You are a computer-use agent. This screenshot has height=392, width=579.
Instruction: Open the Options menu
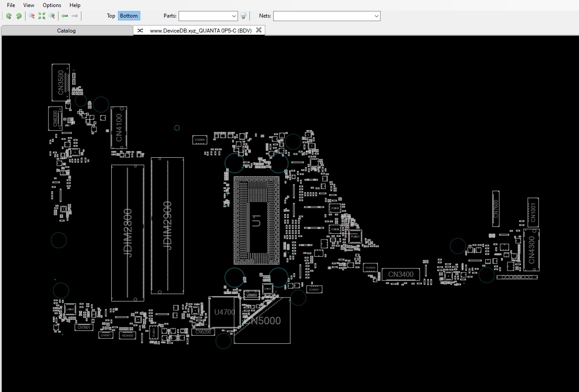point(51,5)
